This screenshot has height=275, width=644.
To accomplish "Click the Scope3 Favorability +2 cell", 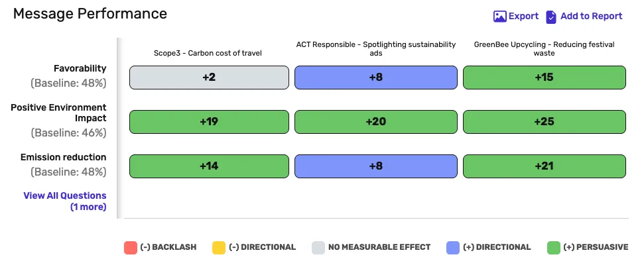I will [209, 78].
